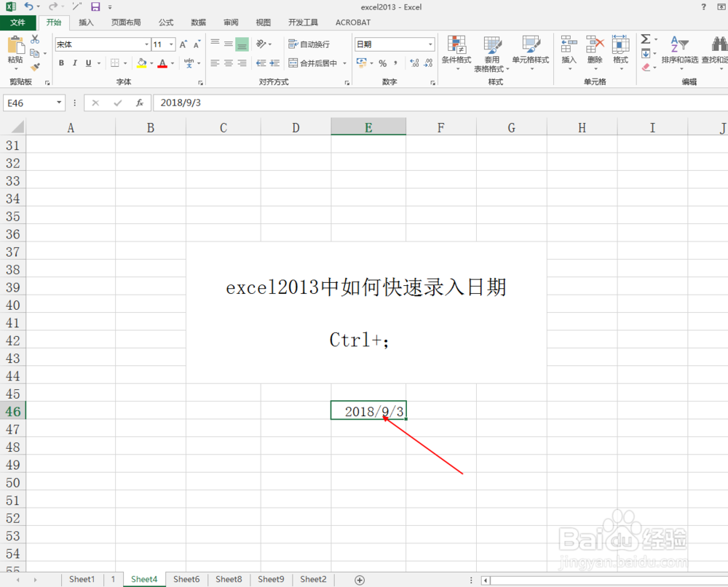Click the Undo arrow in quick access

pos(29,7)
